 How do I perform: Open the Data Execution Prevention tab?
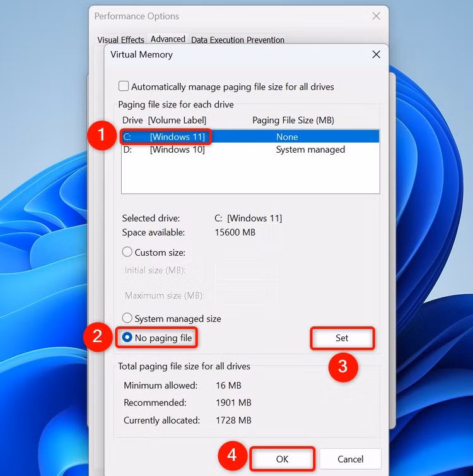point(238,40)
